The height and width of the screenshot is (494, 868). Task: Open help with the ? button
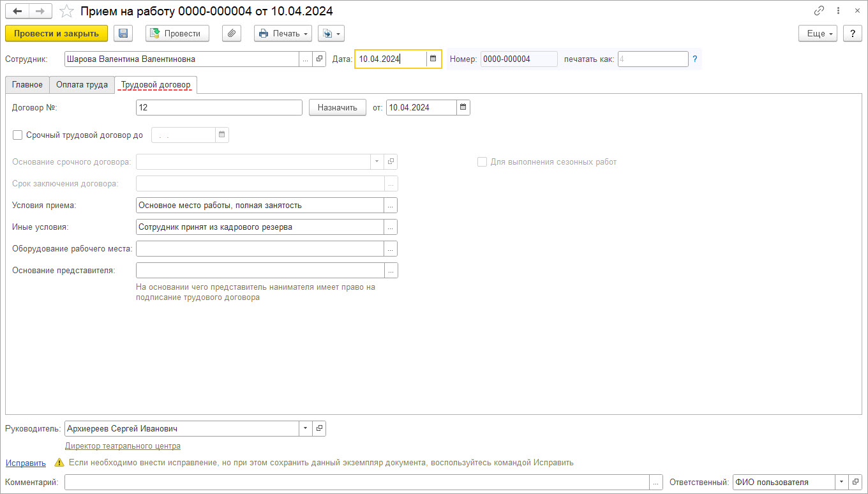(x=853, y=34)
